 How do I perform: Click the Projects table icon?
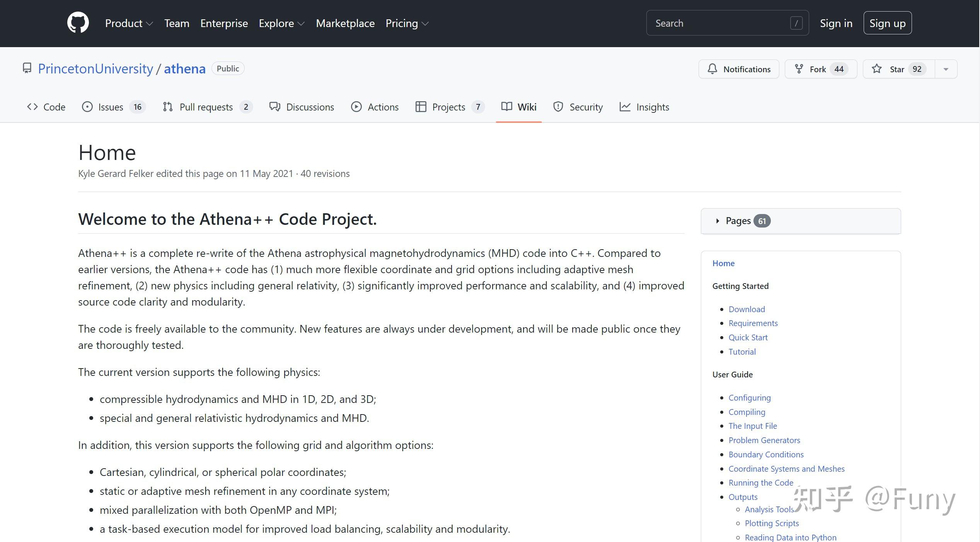(x=421, y=107)
